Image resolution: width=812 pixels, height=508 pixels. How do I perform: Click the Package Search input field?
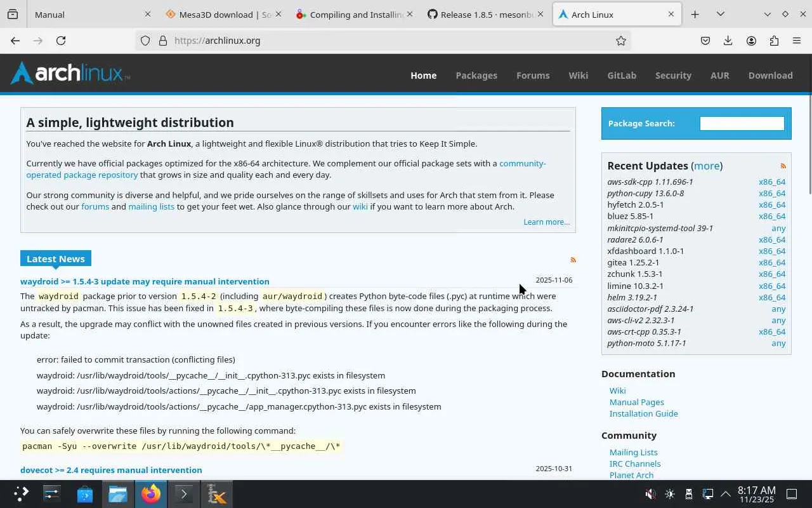point(742,124)
